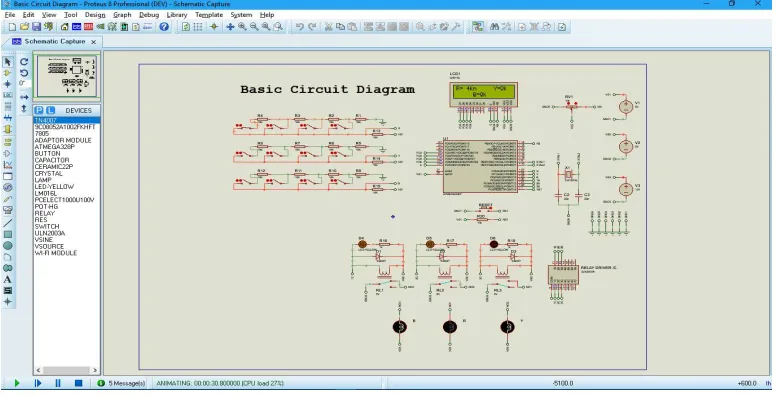The image size is (776, 396).
Task: Click the Zoom In magnifier icon
Action: click(242, 27)
